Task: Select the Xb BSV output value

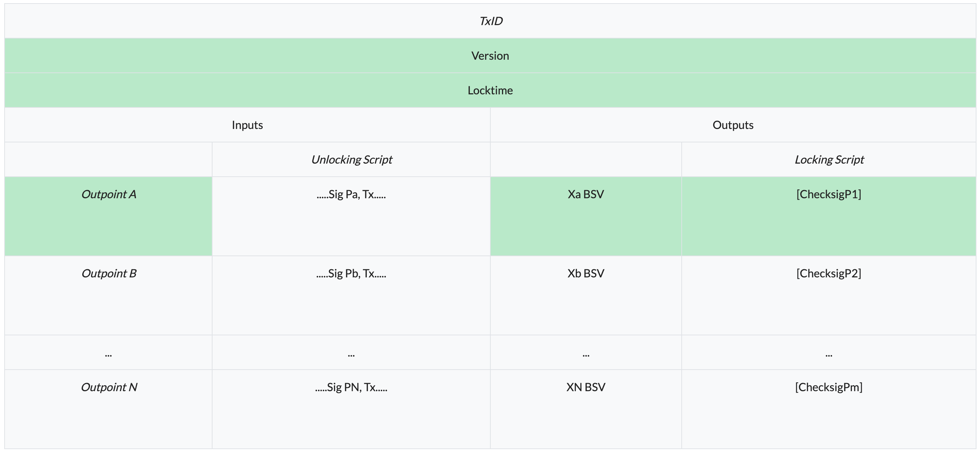Action: coord(585,273)
